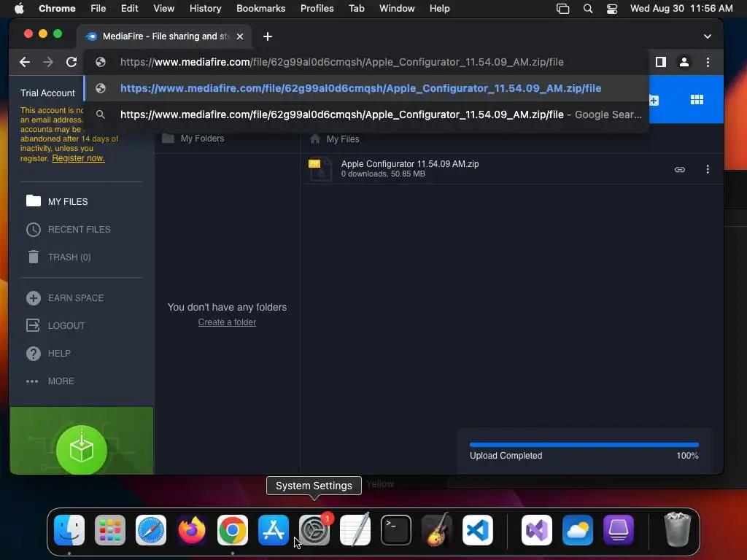Screen dimensions: 747x560
Task: Open the Bookmarks menu
Action: (260, 9)
